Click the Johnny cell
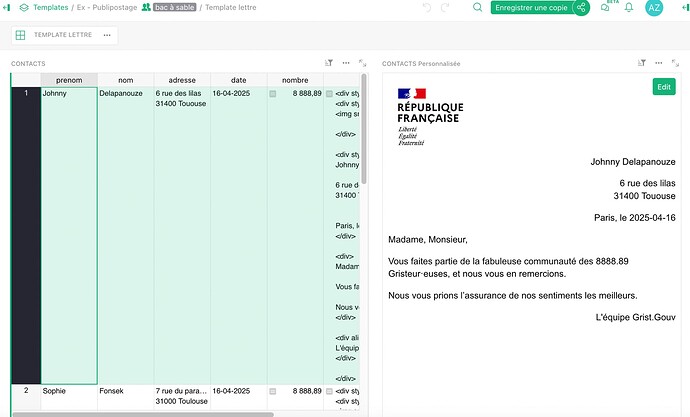The image size is (690, 417). (x=69, y=235)
